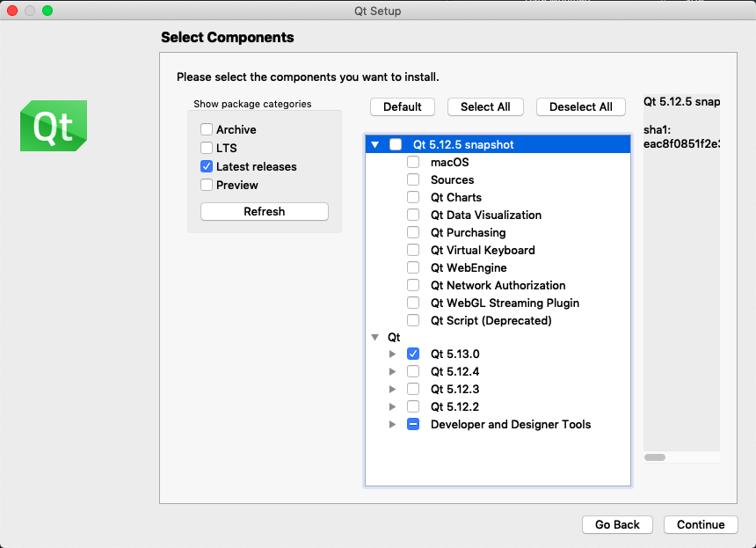
Task: Expand Developer and Designer Tools
Action: pos(393,424)
